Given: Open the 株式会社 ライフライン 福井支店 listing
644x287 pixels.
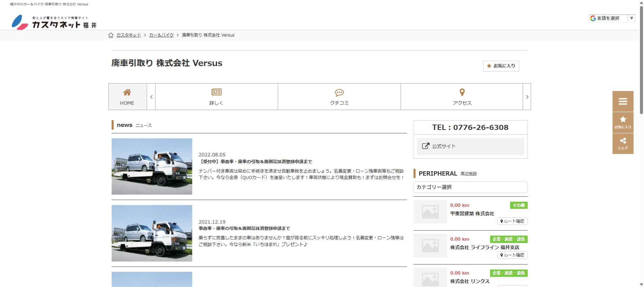Looking at the screenshot, I should coord(484,247).
